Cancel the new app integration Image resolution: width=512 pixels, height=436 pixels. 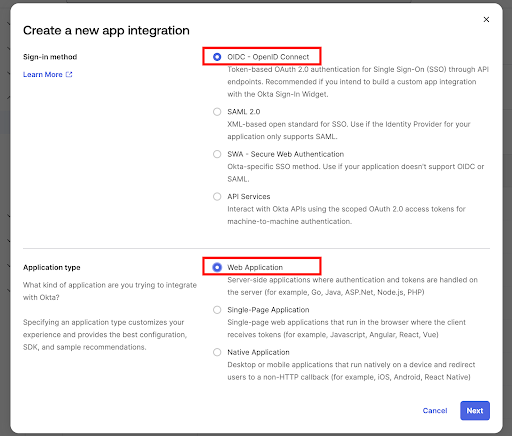pos(435,411)
